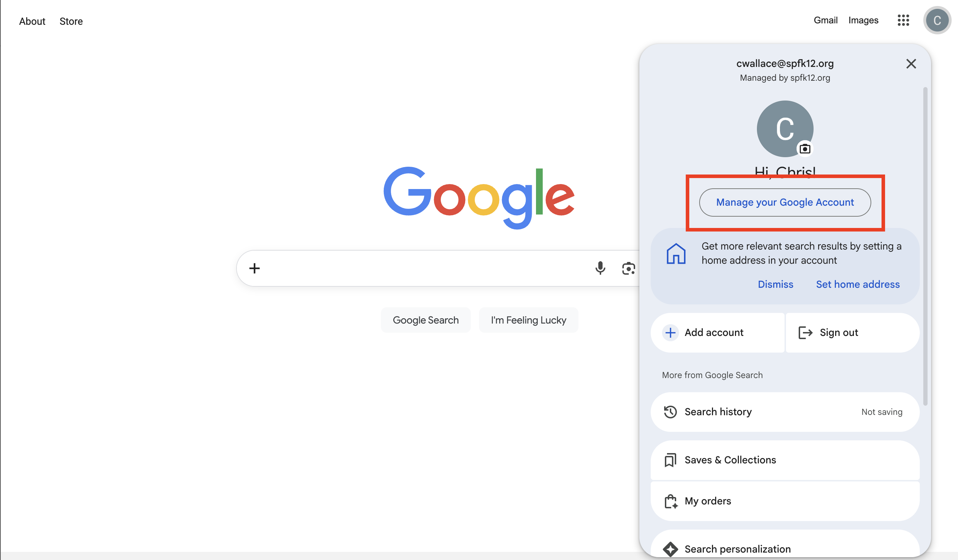
Task: Click the account avatar in top bar
Action: [937, 20]
